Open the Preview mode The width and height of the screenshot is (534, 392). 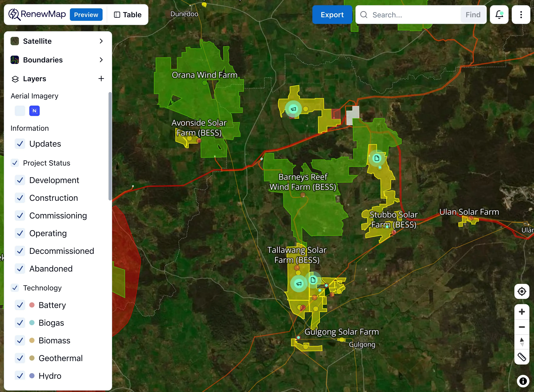point(86,14)
